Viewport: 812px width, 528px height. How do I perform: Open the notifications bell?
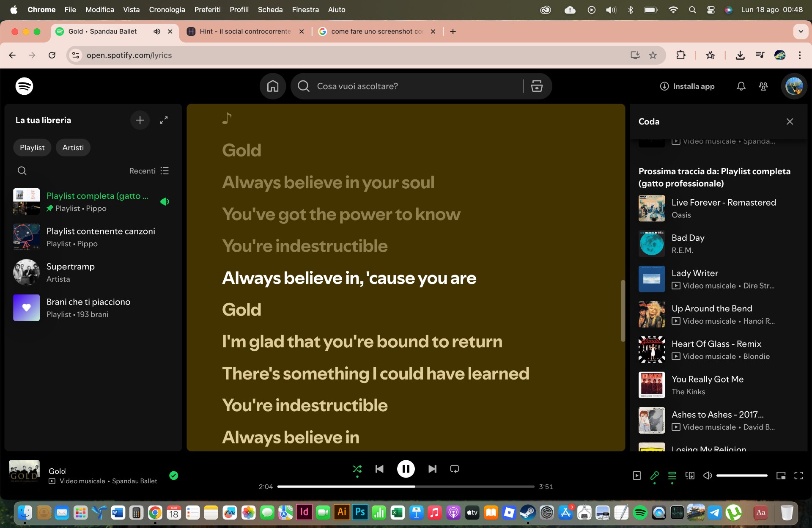(741, 86)
